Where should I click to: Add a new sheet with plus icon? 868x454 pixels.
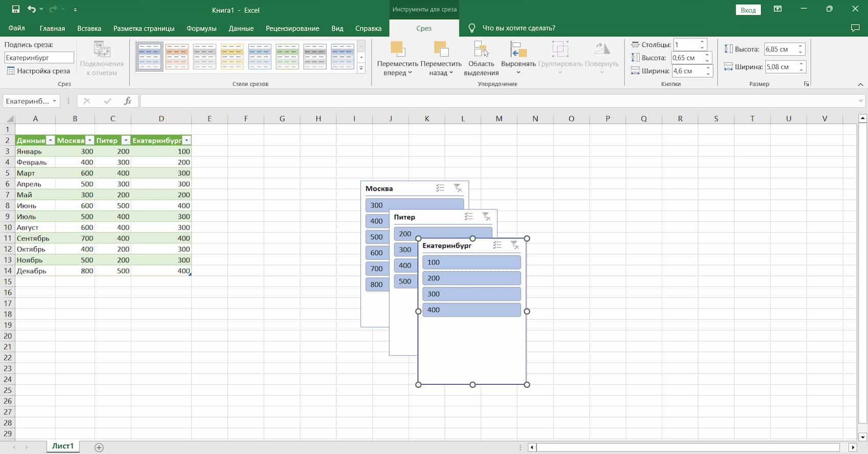point(99,447)
